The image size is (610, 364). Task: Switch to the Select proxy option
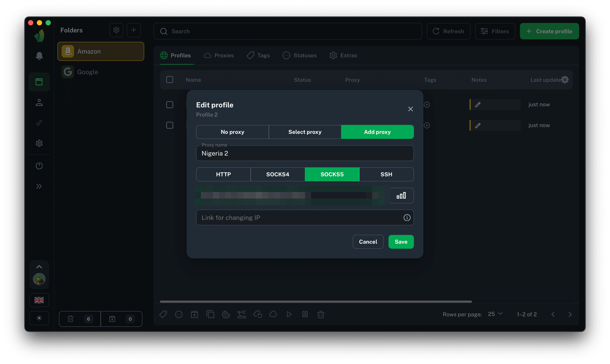pos(305,132)
